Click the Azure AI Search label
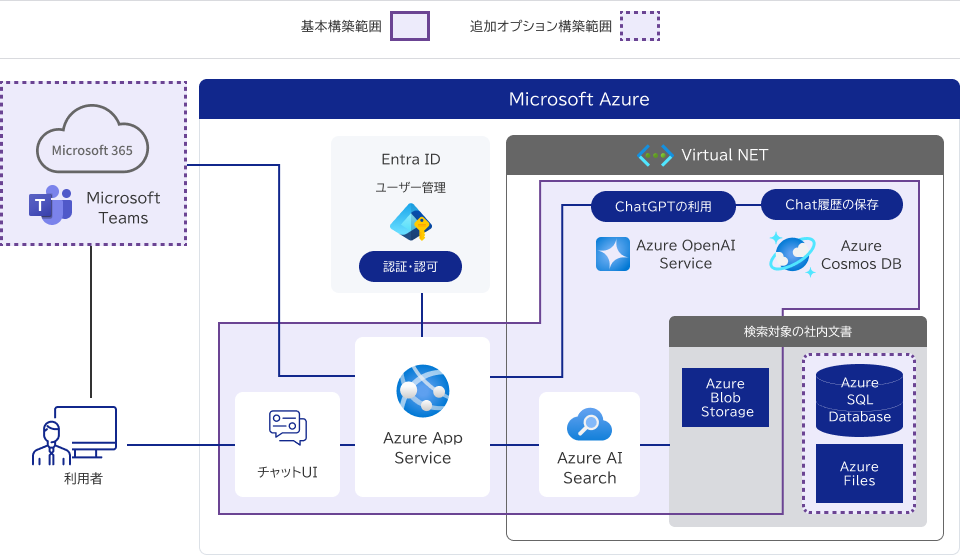The image size is (960, 555). [590, 467]
